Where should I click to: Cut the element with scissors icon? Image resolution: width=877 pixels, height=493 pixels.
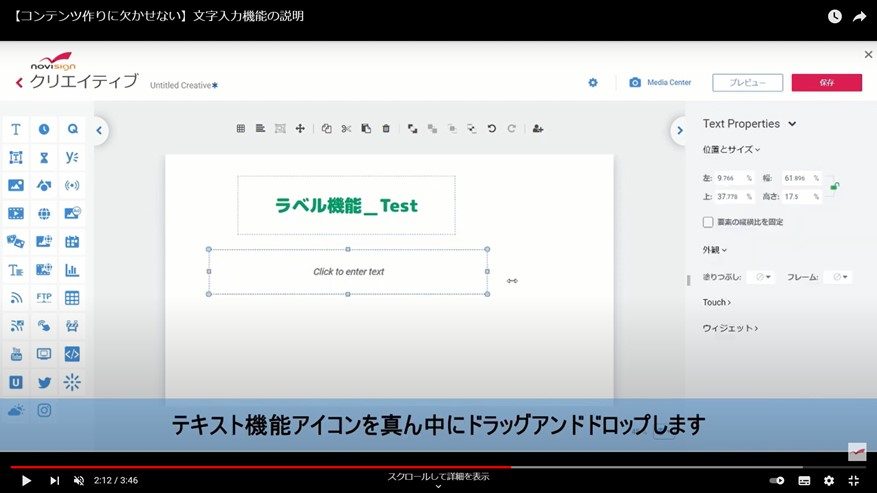(x=346, y=129)
